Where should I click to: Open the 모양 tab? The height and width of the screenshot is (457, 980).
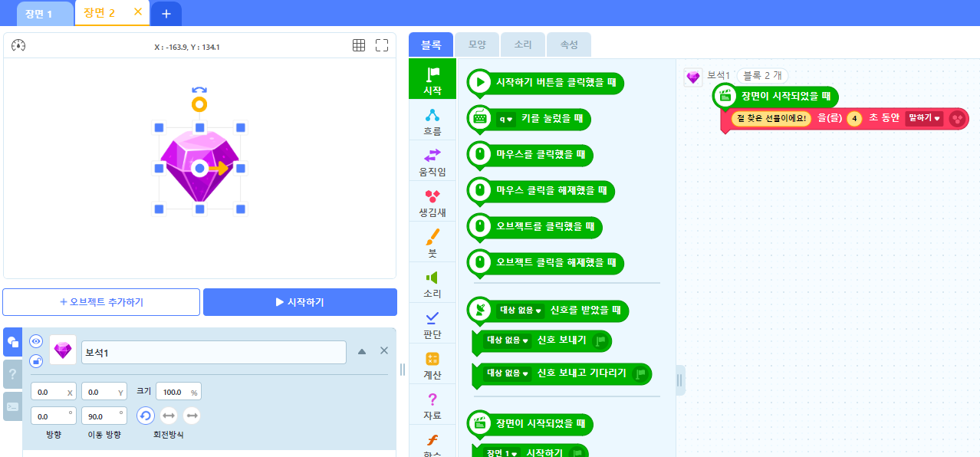(477, 44)
